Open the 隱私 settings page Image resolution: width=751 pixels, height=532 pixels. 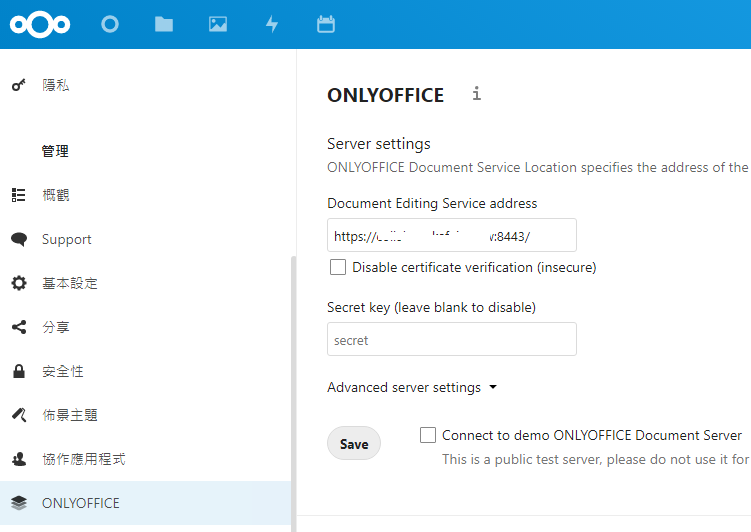[146, 85]
